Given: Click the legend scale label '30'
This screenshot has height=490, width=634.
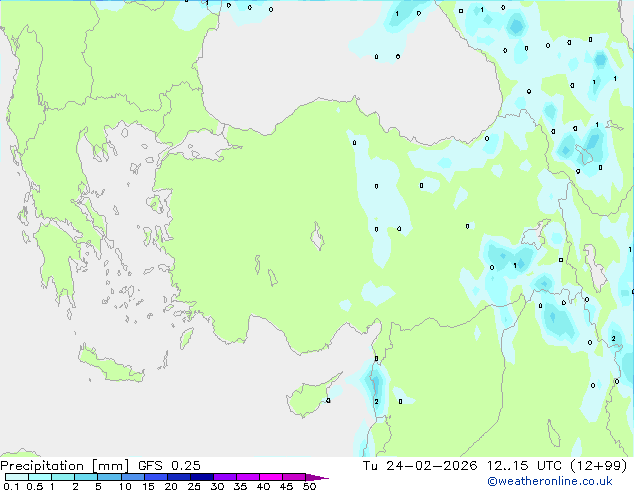Looking at the screenshot, I should click(x=217, y=486).
